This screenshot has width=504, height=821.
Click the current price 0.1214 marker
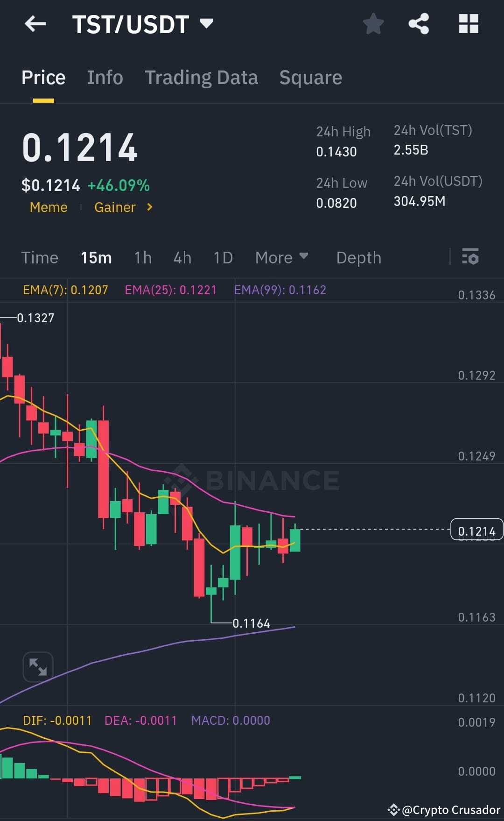click(476, 530)
